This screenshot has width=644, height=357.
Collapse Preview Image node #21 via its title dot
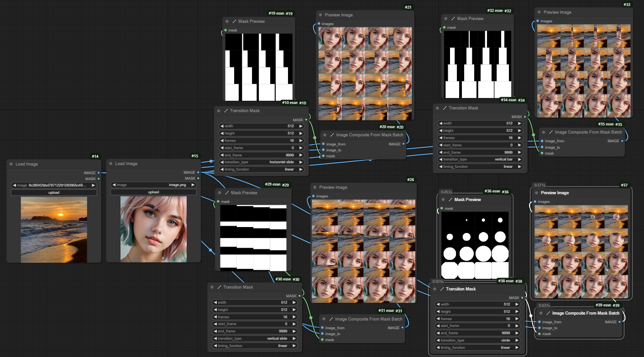[x=320, y=15]
